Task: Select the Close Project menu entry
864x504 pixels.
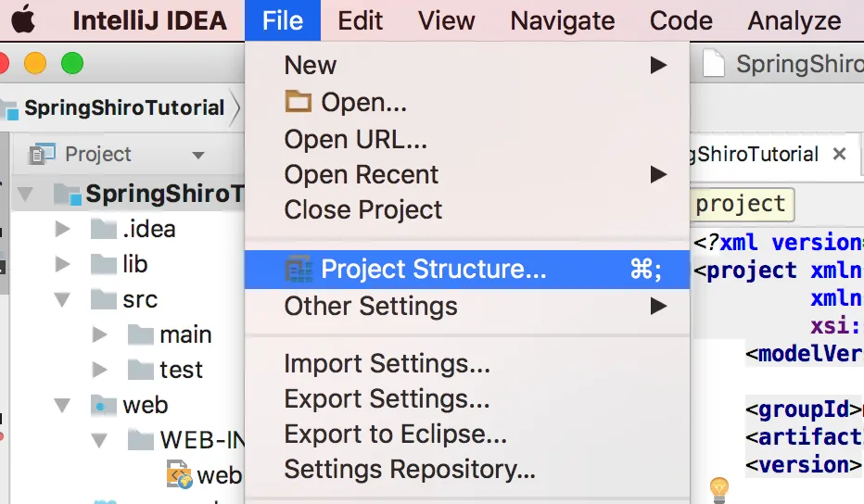Action: [x=363, y=209]
